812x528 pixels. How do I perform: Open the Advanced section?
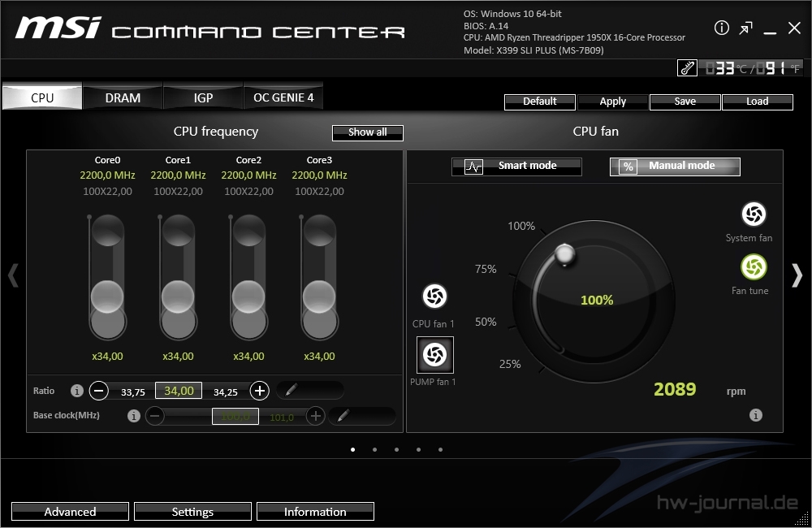coord(70,512)
